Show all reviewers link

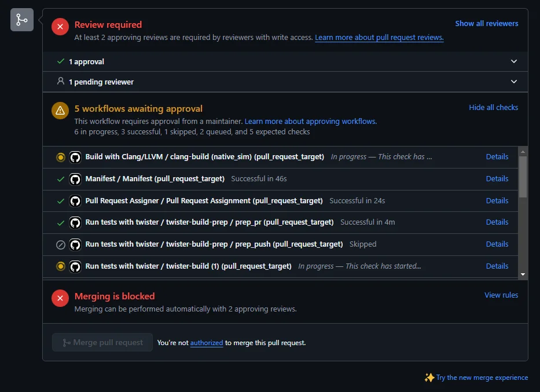(486, 24)
